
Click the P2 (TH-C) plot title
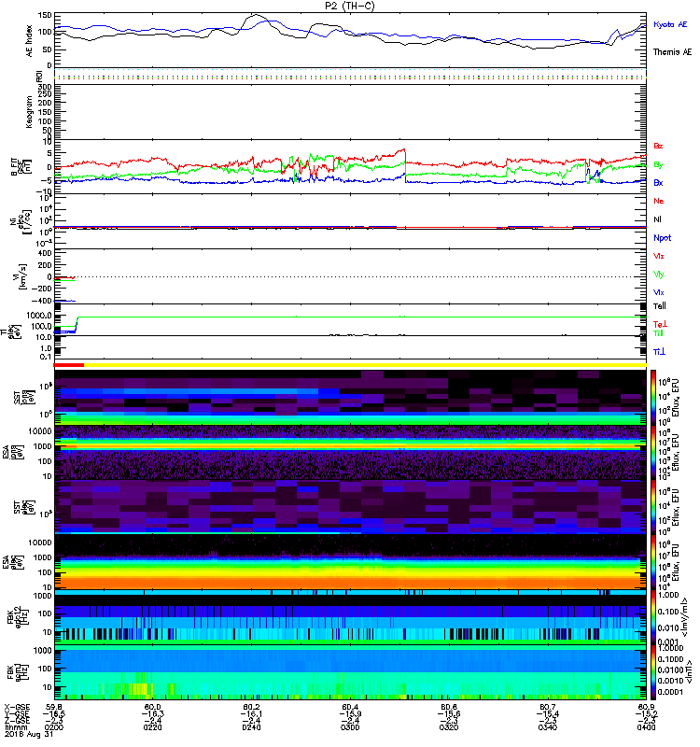(350, 6)
